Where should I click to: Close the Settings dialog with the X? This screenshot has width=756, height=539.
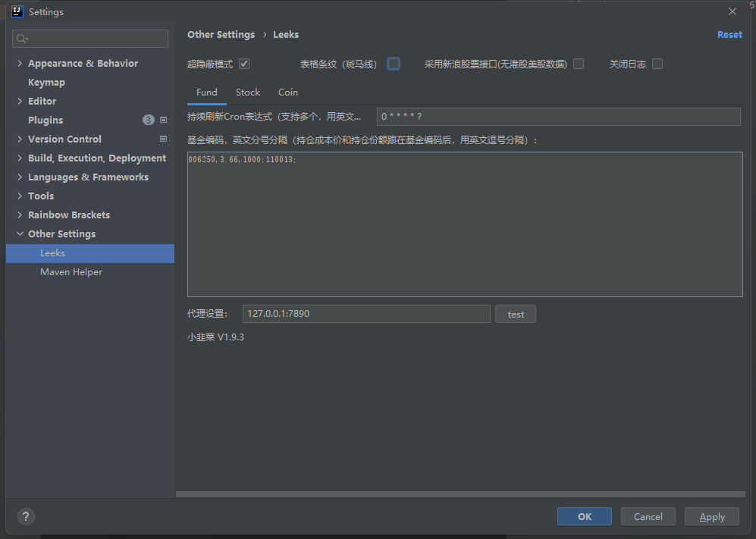[732, 11]
